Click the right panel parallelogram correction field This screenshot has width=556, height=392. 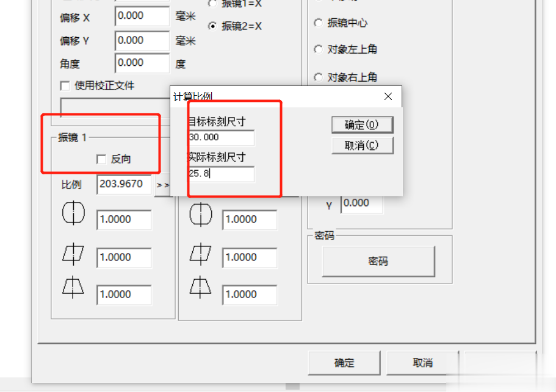click(x=250, y=257)
